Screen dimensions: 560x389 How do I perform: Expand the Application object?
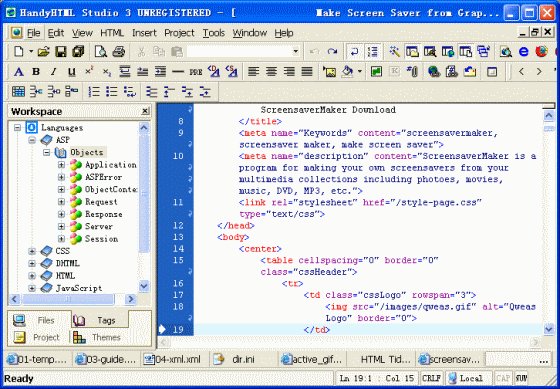(61, 165)
